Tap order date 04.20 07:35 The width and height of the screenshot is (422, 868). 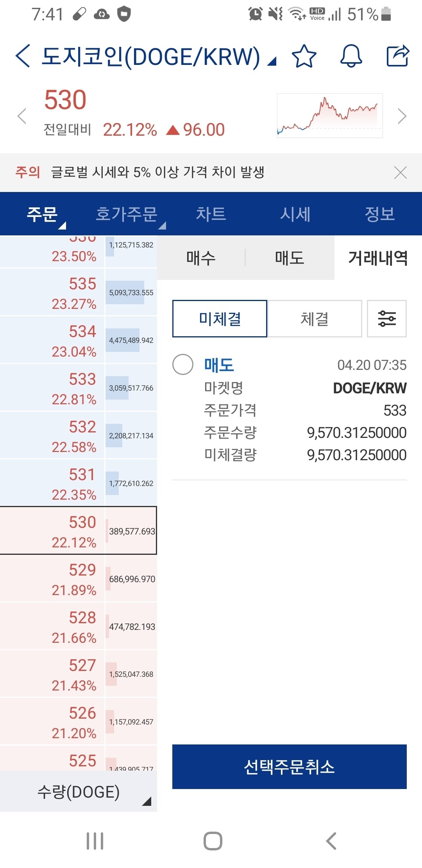coord(372,365)
